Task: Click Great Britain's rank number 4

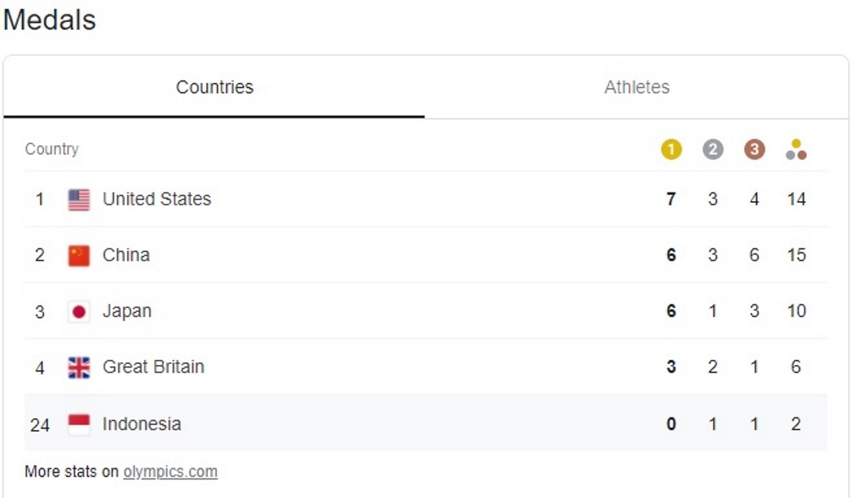Action: pyautogui.click(x=38, y=367)
